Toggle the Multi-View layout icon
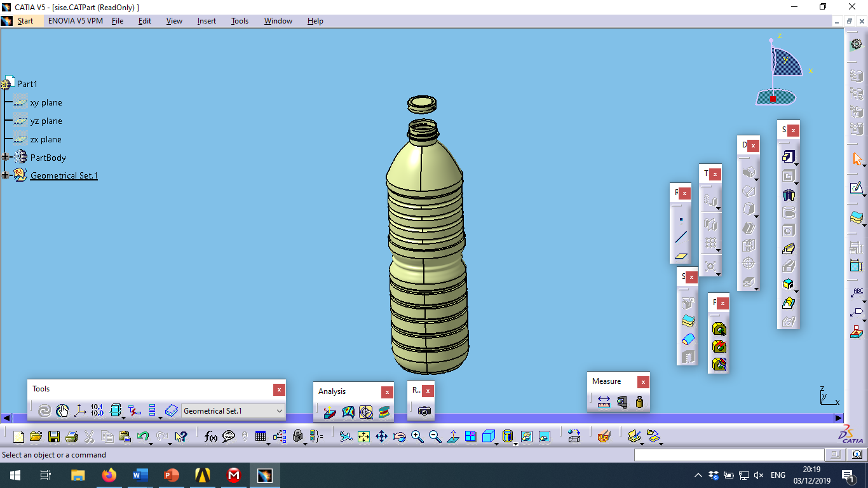The height and width of the screenshot is (488, 868). click(470, 437)
